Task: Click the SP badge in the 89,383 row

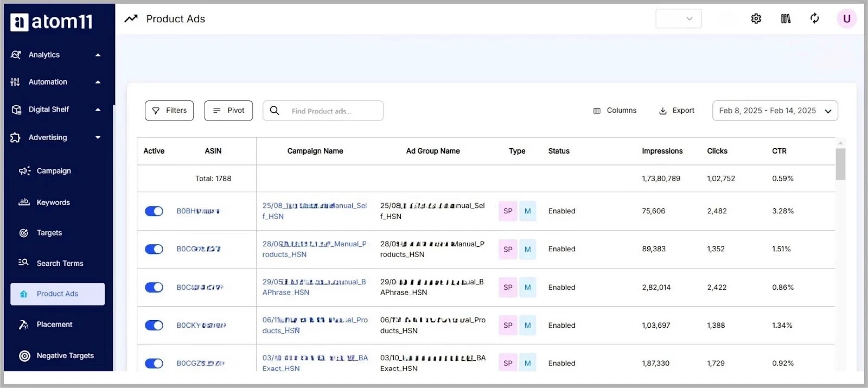Action: (508, 249)
